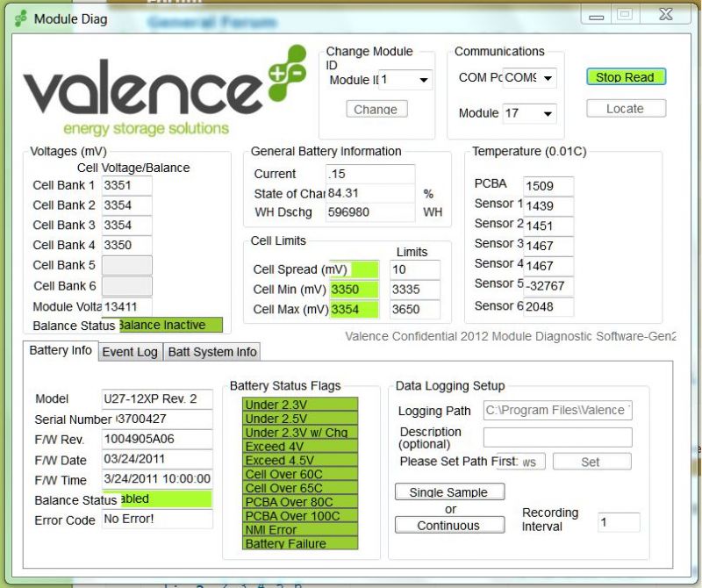Click the Error Code field No Error!
Screen dimensions: 702x588
pos(157,520)
